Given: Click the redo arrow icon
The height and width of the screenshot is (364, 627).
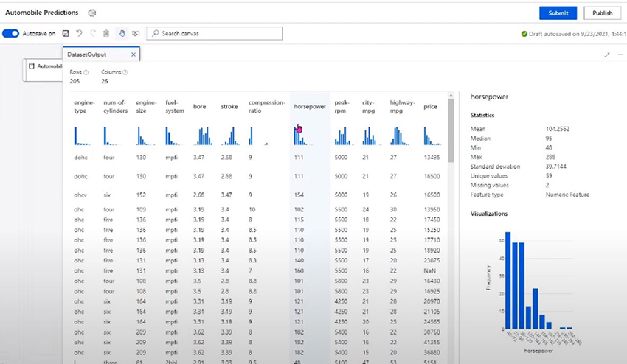Looking at the screenshot, I should pos(93,34).
